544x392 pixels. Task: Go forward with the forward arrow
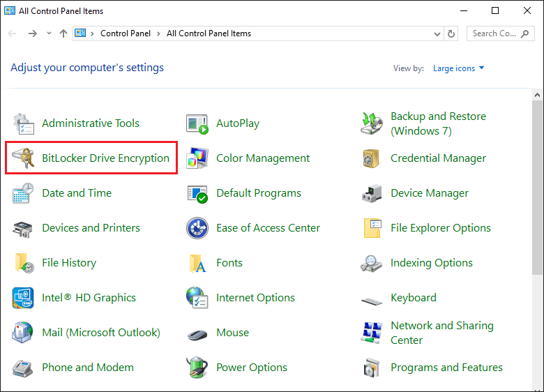[x=33, y=33]
